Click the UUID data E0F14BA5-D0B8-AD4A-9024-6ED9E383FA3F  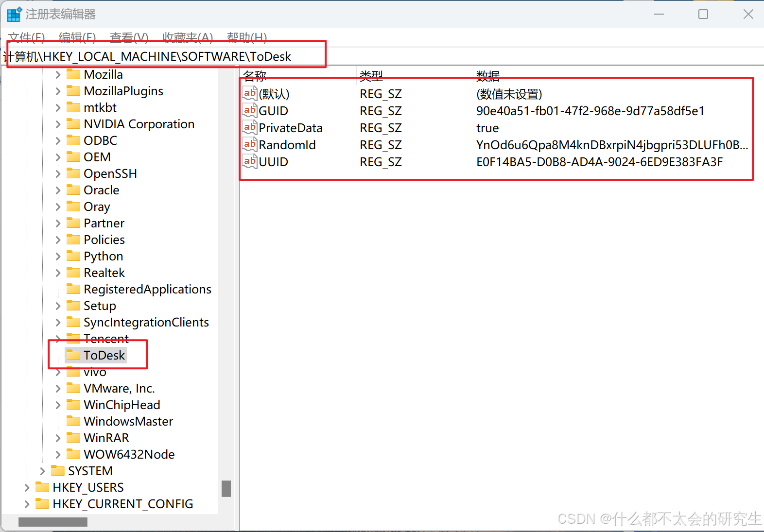(x=599, y=162)
